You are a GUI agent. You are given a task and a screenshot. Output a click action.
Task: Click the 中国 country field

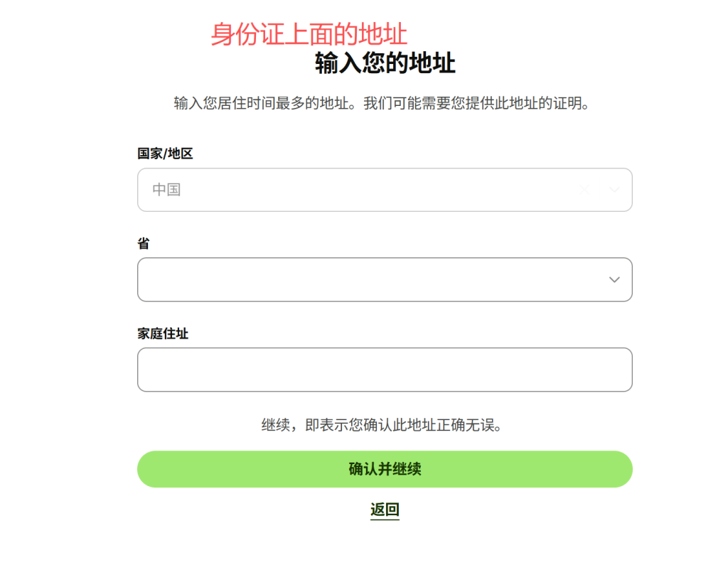(385, 190)
